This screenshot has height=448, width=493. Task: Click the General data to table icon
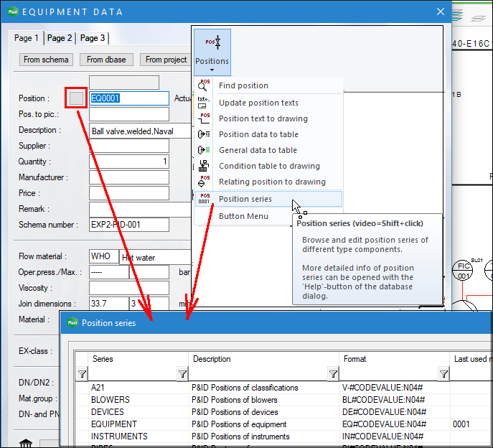point(204,150)
